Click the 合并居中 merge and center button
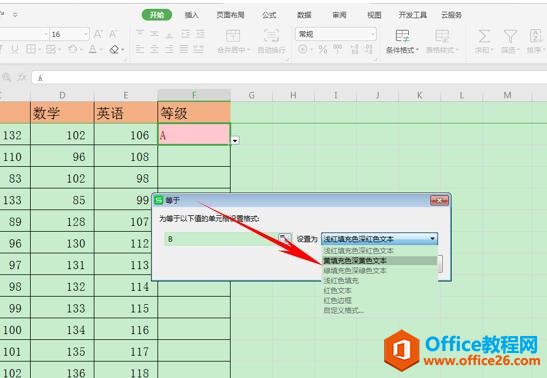The height and width of the screenshot is (378, 547). tap(233, 41)
